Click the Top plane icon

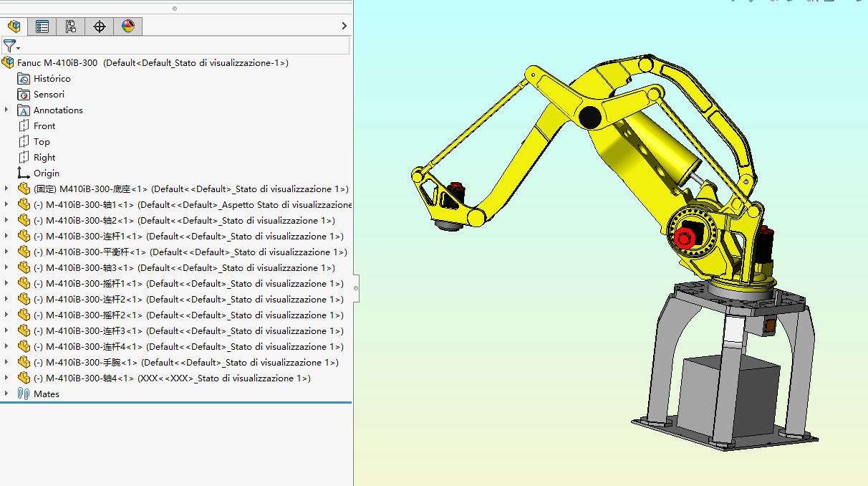coord(24,142)
